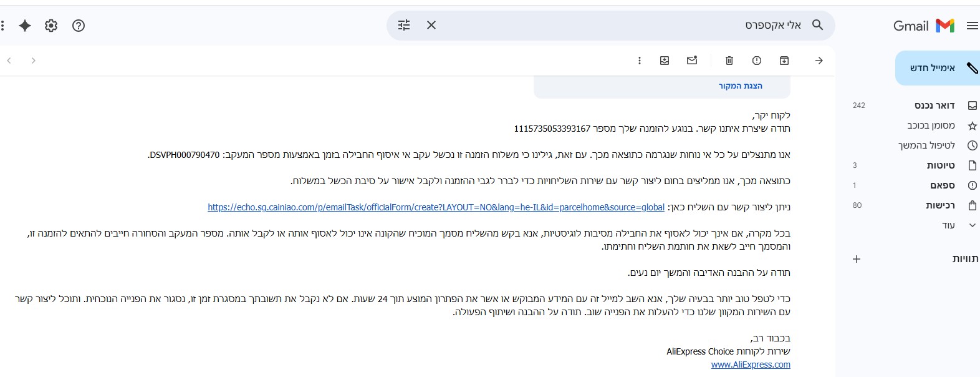Open the echo.sg.cainiao.com courier link

[436, 207]
